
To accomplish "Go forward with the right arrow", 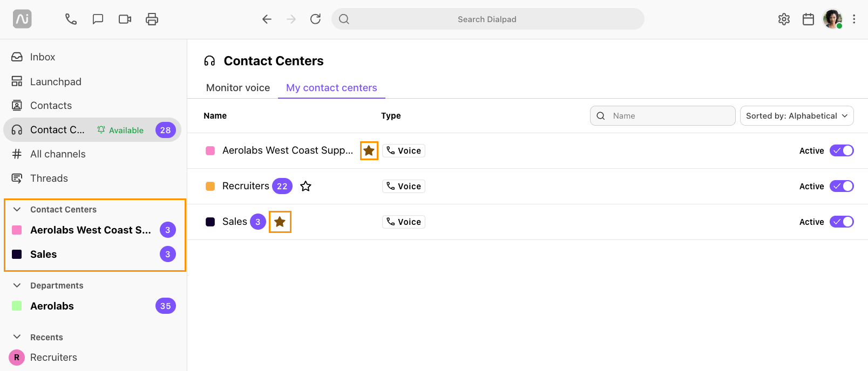I will coord(291,19).
